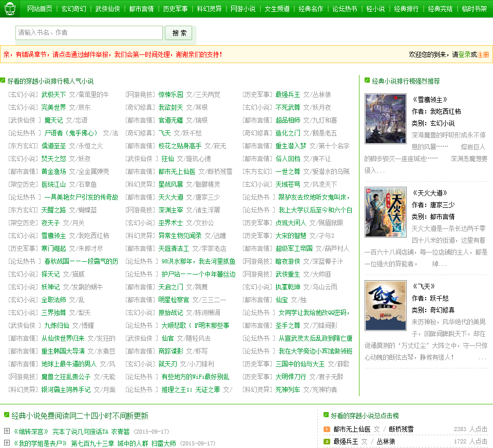Open the 经典名作 nav item
Screen dimensions: 493x448
311,9
